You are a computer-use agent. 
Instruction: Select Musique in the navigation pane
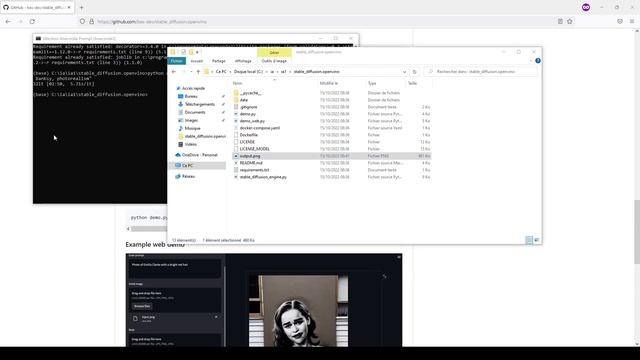[x=192, y=128]
